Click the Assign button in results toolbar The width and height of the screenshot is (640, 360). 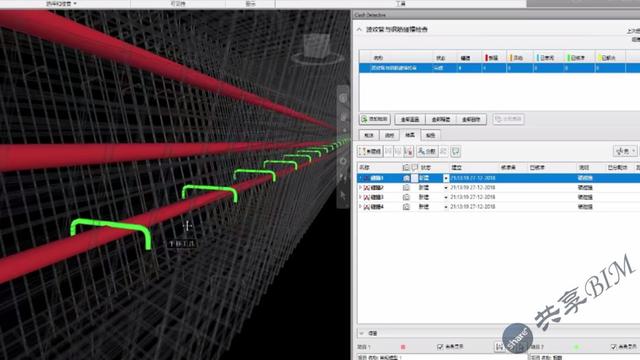point(427,151)
